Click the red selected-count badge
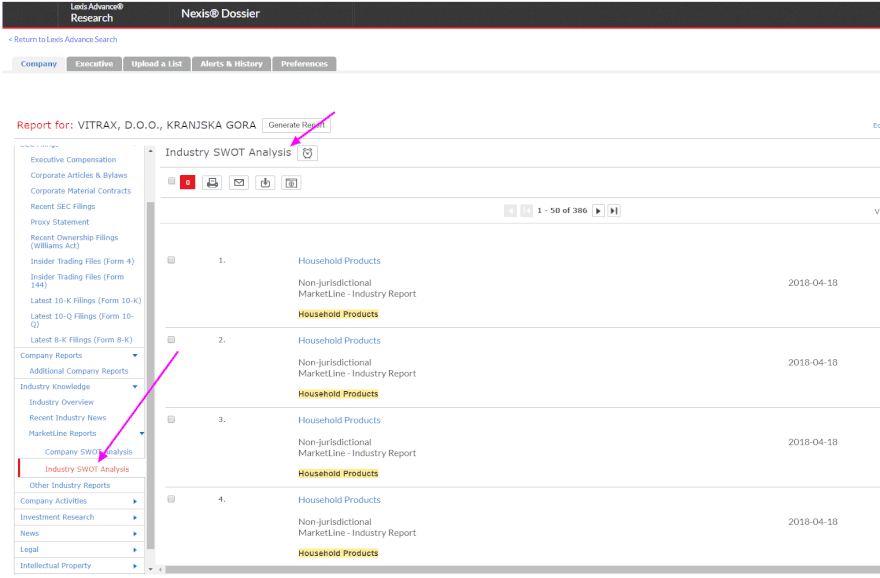The height and width of the screenshot is (578, 880). [187, 183]
